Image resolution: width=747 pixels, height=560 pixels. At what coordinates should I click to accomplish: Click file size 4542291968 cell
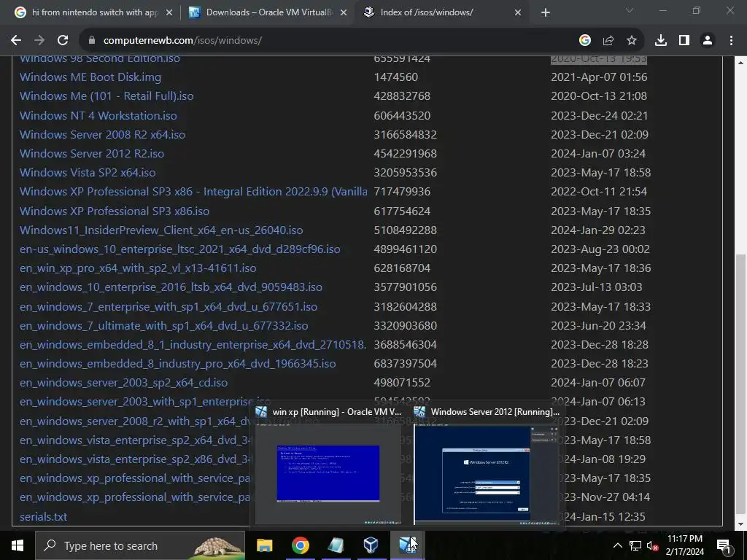click(x=406, y=154)
